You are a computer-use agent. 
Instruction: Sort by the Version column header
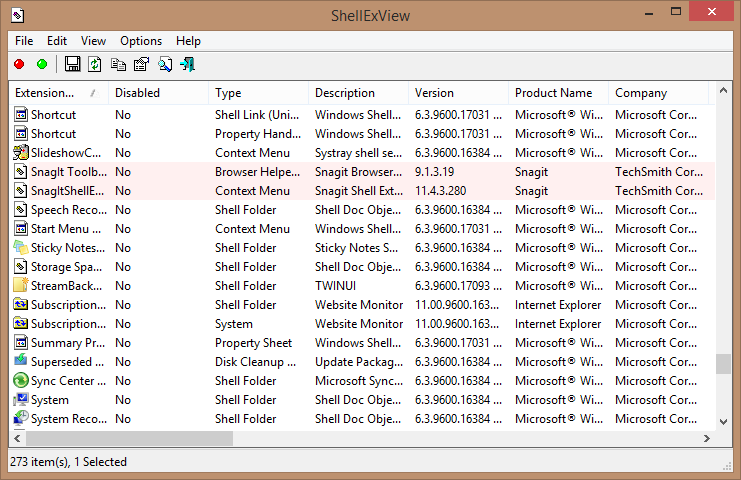click(458, 93)
